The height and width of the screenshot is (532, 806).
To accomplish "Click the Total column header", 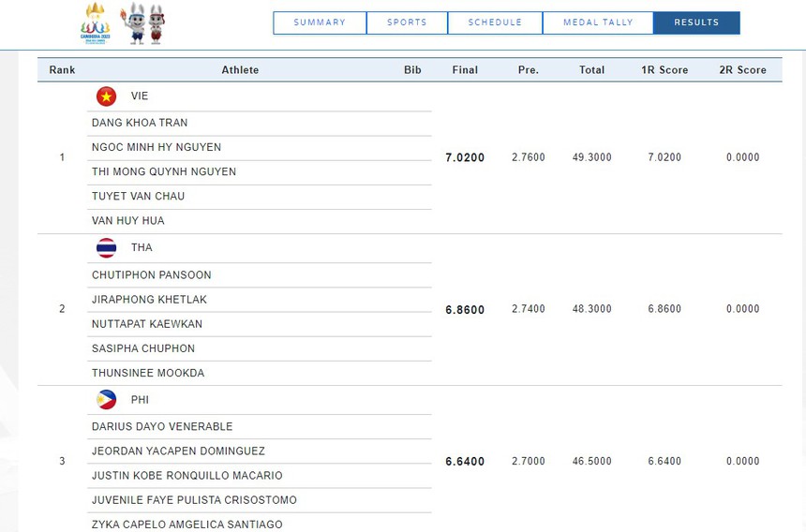I will point(591,70).
